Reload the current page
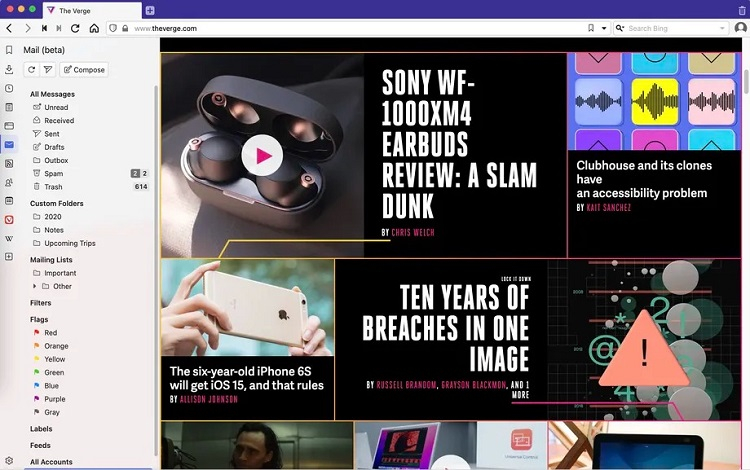The height and width of the screenshot is (470, 750). 75,28
